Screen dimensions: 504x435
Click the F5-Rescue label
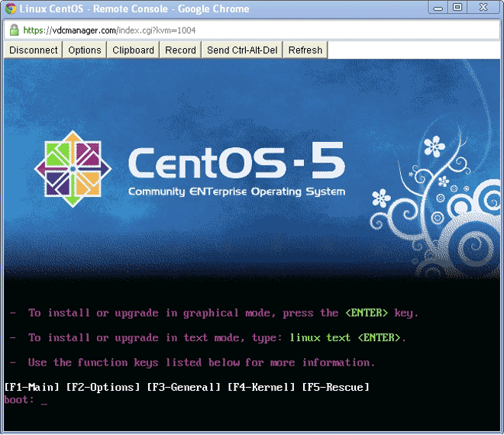(336, 388)
